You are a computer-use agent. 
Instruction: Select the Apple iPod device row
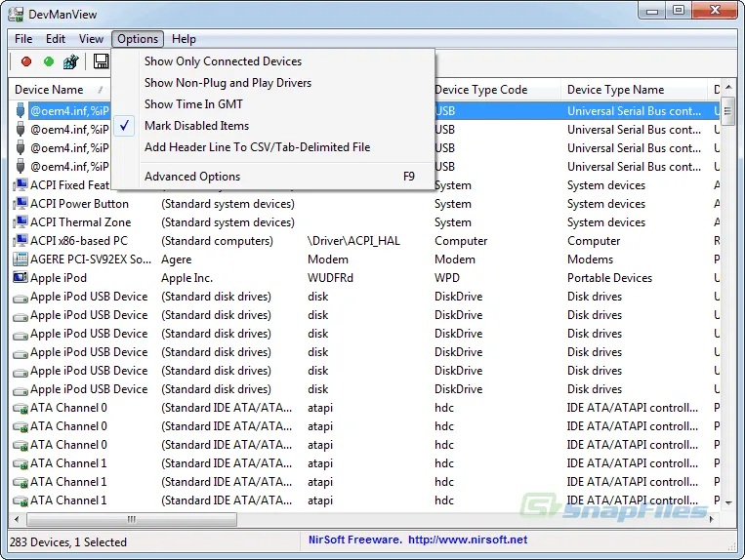tap(364, 278)
